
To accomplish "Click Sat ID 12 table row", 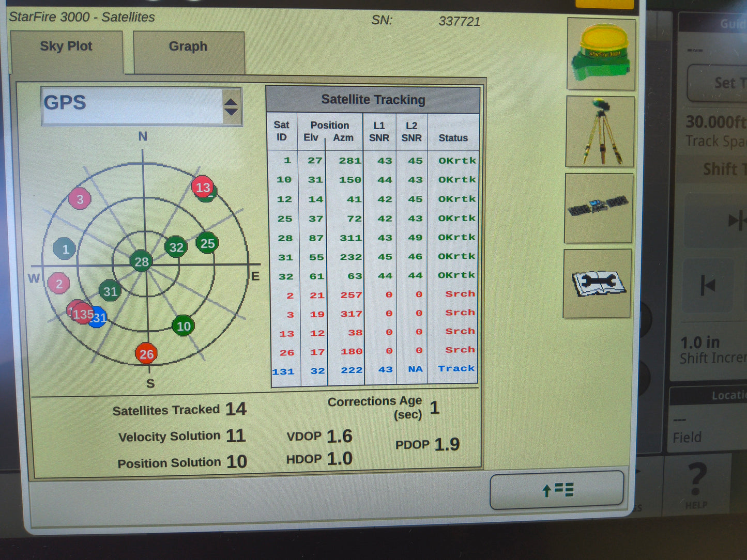I will (373, 199).
